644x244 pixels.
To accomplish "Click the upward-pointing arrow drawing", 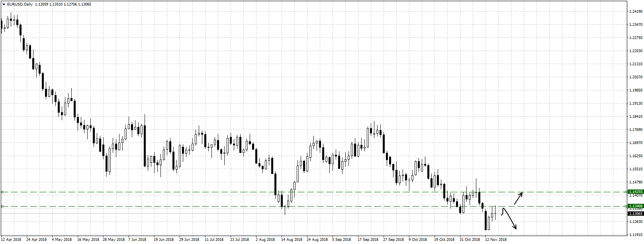I will click(519, 198).
